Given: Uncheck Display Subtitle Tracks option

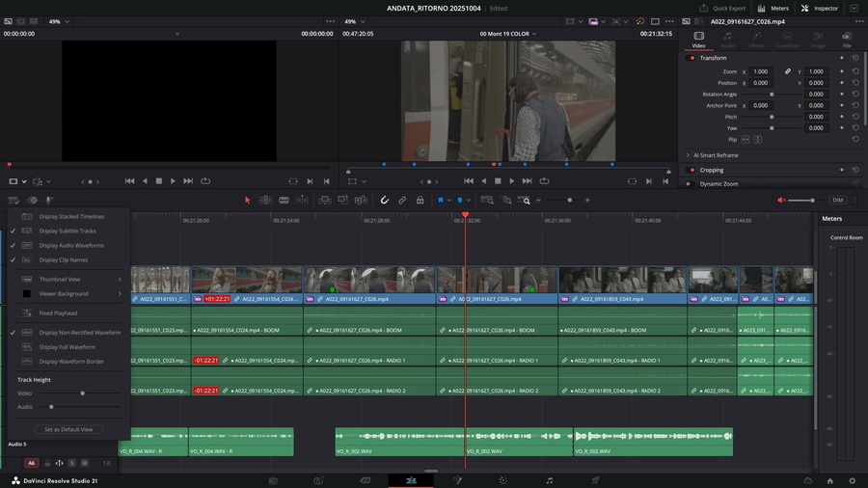Looking at the screenshot, I should point(68,230).
